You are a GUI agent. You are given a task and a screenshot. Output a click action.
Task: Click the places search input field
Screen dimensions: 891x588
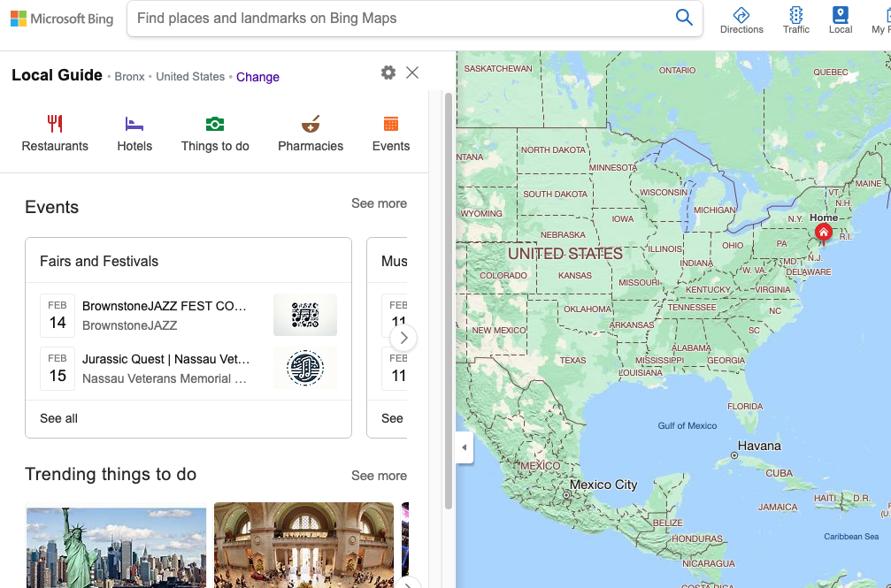398,18
